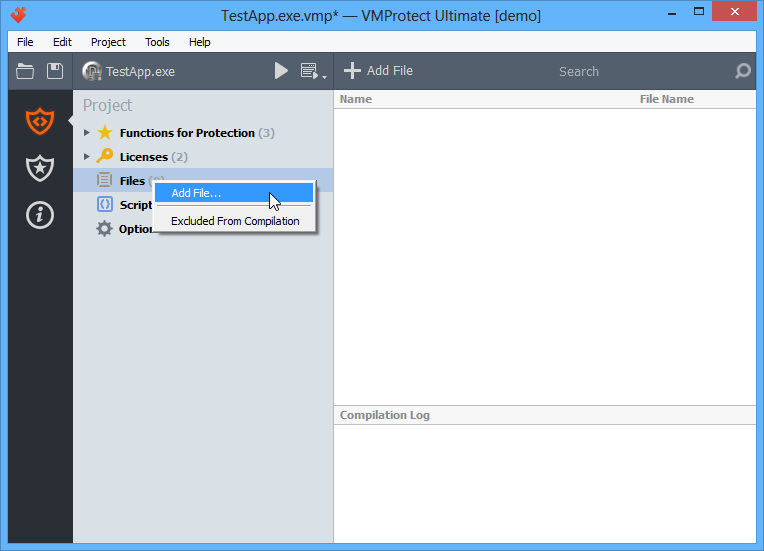Click the compile play button
Viewport: 764px width, 551px height.
pos(281,71)
